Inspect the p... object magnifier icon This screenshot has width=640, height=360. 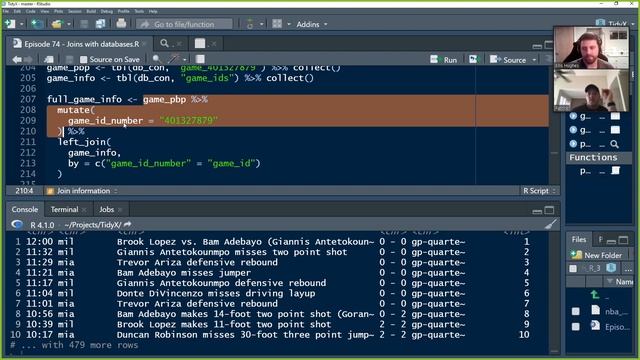(x=614, y=144)
